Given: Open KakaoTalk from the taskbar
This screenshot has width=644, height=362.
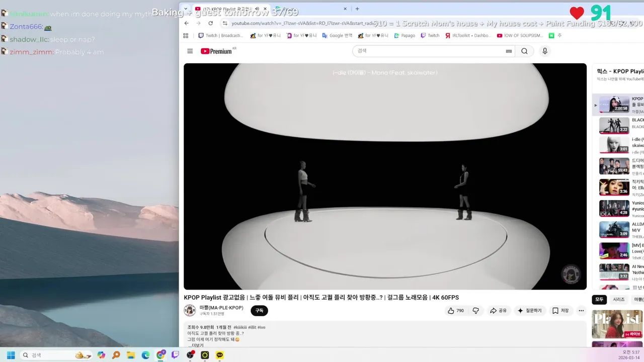Looking at the screenshot, I should tap(220, 355).
